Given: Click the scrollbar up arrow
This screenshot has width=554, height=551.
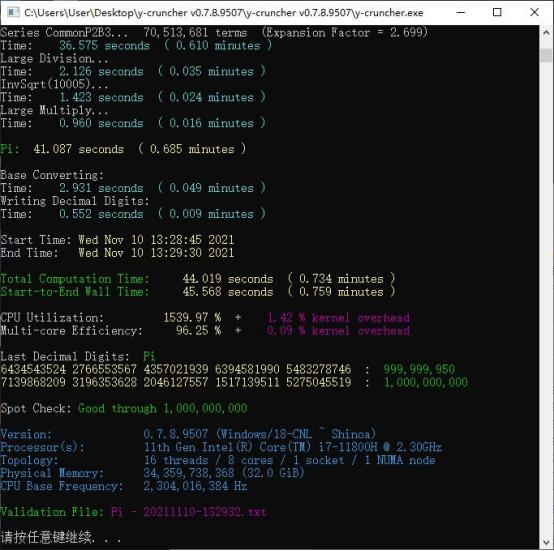Looking at the screenshot, I should [546, 33].
